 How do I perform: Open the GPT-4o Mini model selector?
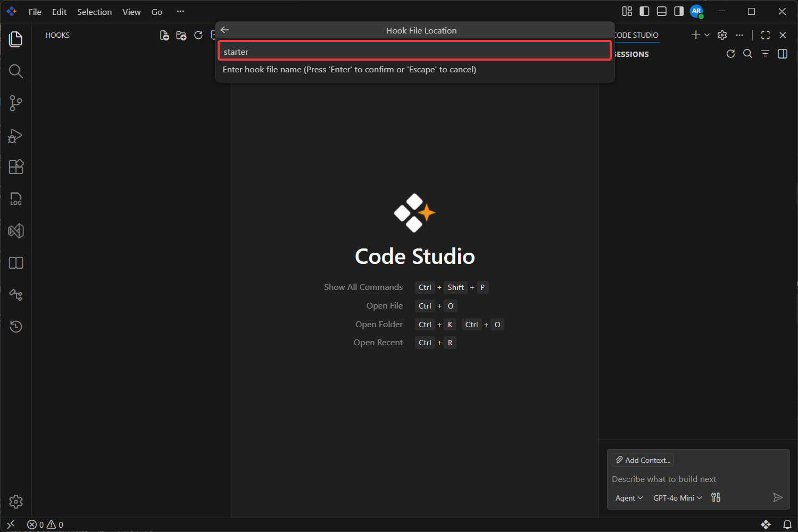(x=677, y=497)
